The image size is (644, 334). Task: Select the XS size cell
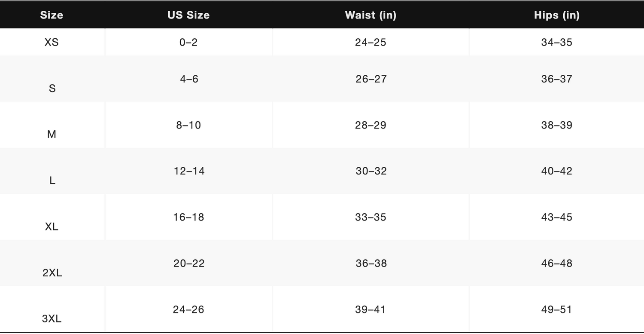(52, 42)
